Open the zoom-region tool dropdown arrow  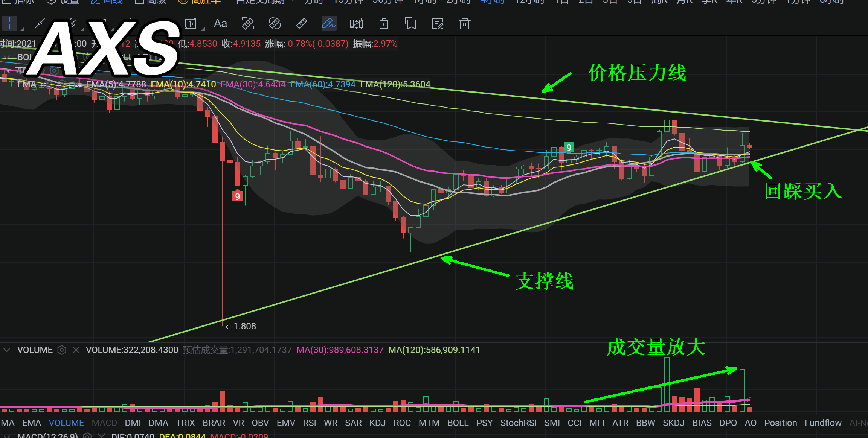click(203, 29)
